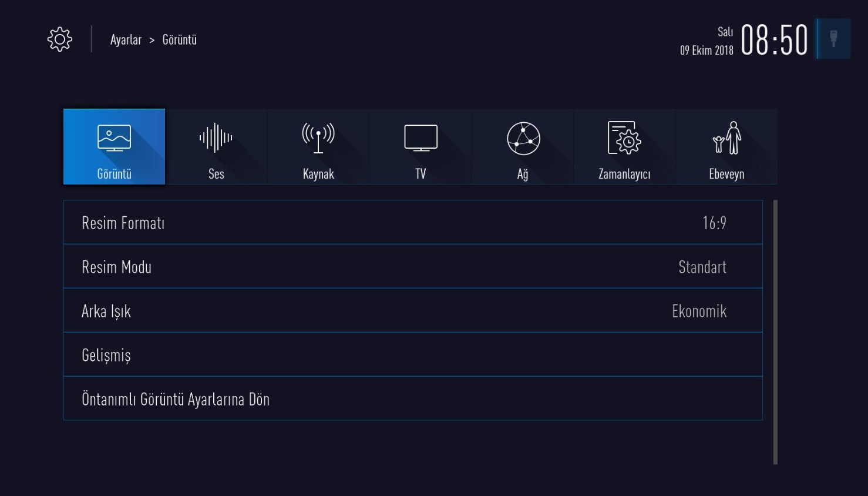Screen dimensions: 868x496
Task: Open Ayarlar from the breadcrumb
Action: point(125,39)
